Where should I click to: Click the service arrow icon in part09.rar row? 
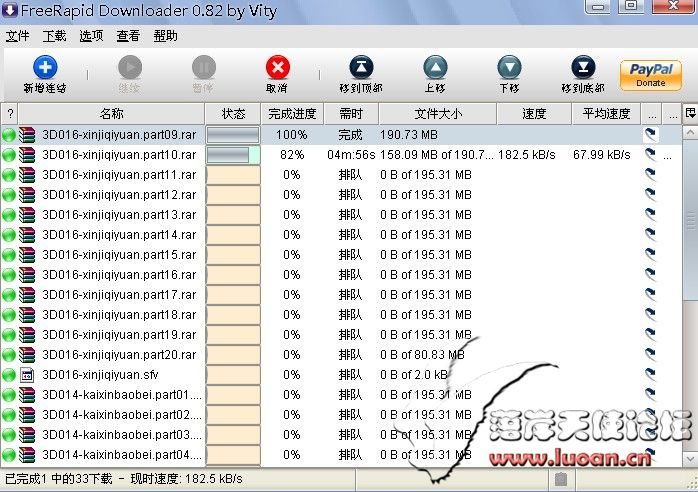pyautogui.click(x=650, y=134)
